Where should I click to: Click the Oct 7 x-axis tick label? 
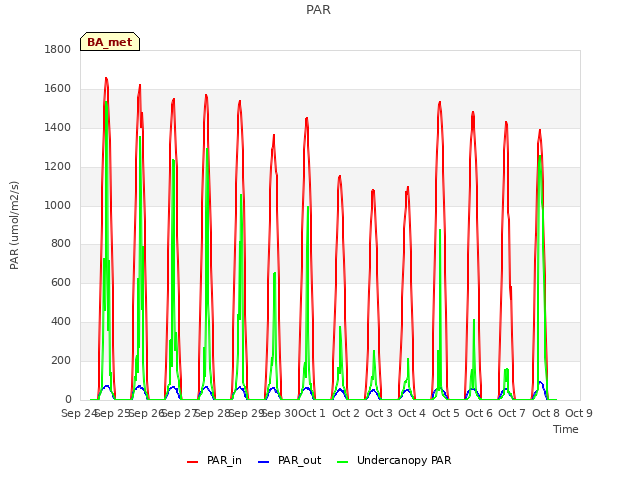click(x=512, y=413)
